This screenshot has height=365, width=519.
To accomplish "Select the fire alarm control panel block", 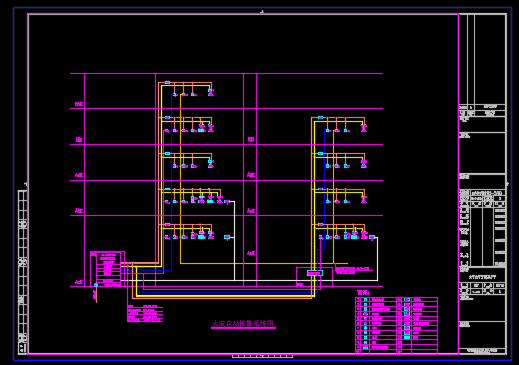I will 107,269.
